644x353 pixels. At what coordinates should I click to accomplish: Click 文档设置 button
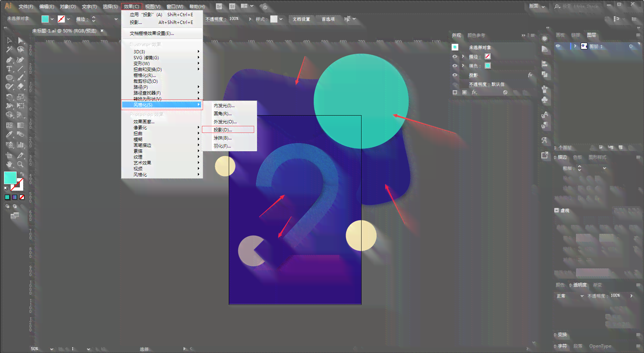point(301,19)
